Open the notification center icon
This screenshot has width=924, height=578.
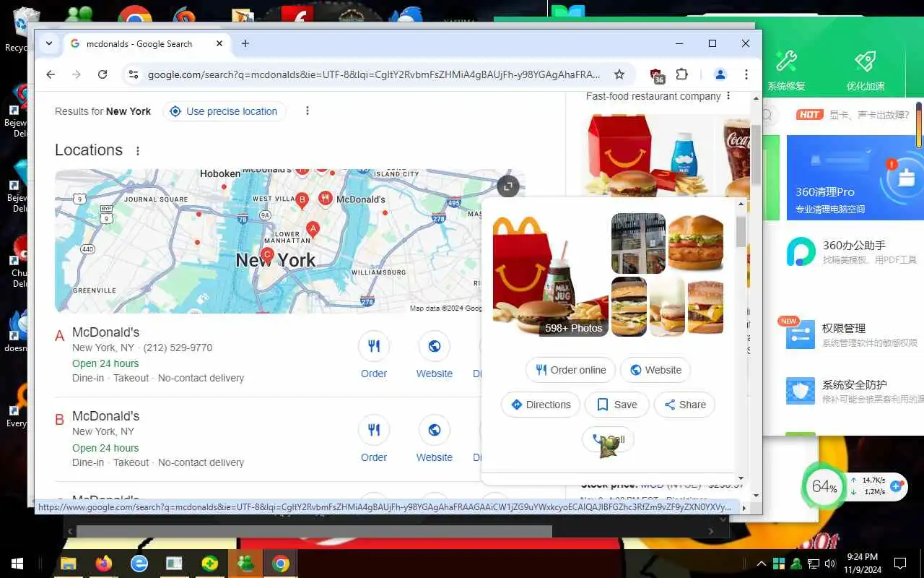(x=900, y=564)
